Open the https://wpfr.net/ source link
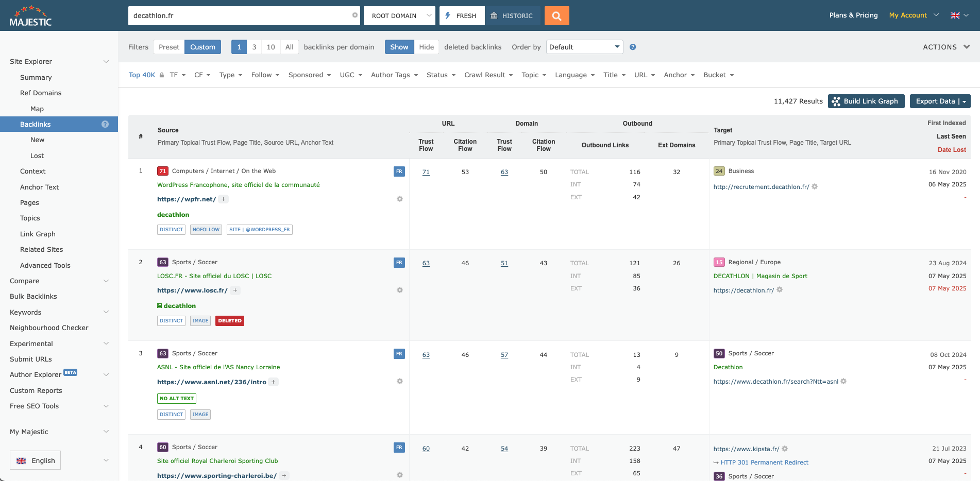Image resolution: width=980 pixels, height=481 pixels. [187, 199]
